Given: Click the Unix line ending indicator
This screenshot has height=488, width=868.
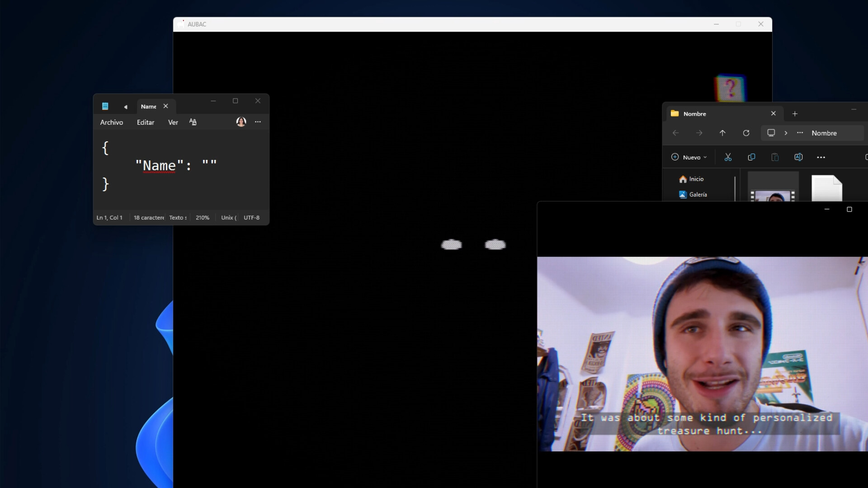Looking at the screenshot, I should click(229, 218).
